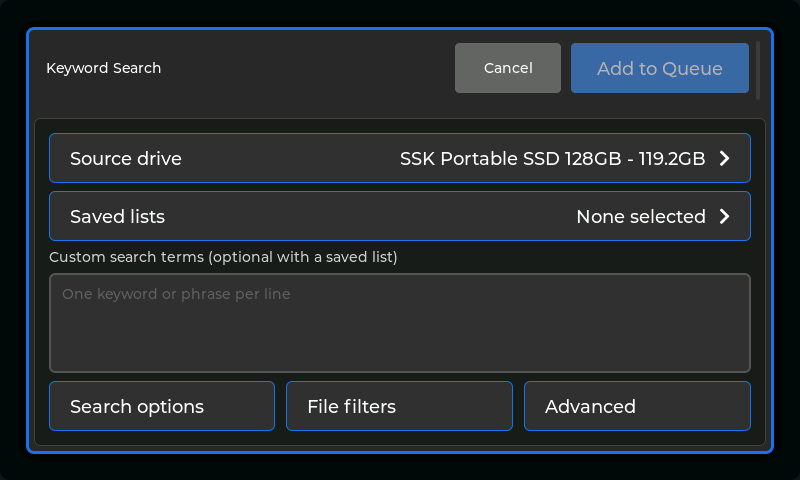Screen dimensions: 800x480
Task: Click the chevron beside None selected
Action: click(724, 216)
